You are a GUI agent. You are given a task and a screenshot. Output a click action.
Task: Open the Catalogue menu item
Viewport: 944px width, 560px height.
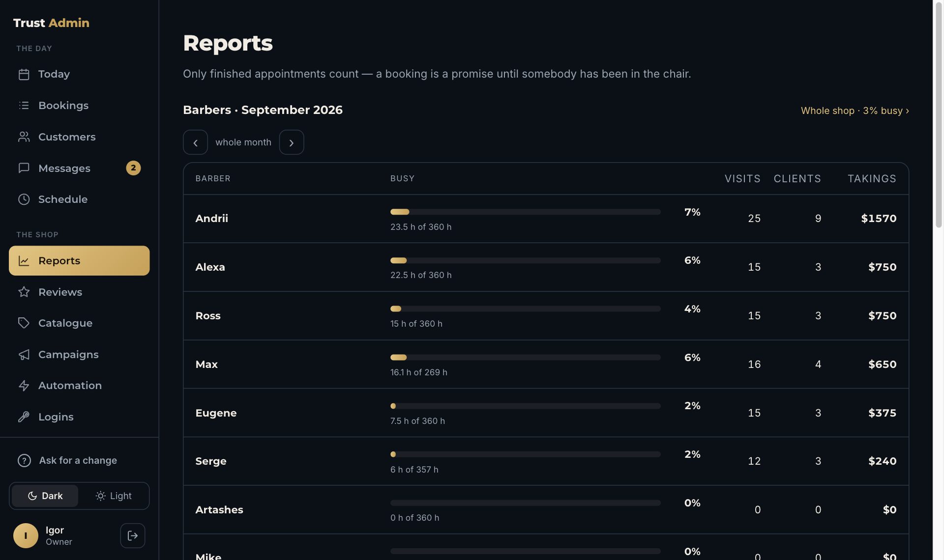coord(79,323)
